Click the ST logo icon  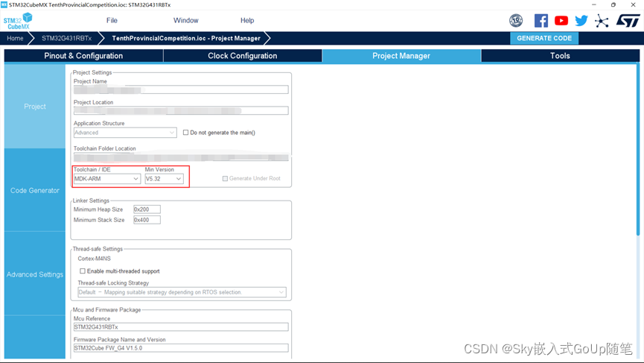[628, 21]
